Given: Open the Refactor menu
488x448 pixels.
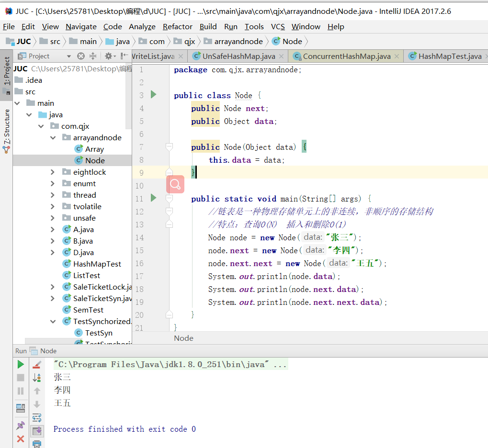Looking at the screenshot, I should pyautogui.click(x=177, y=27).
